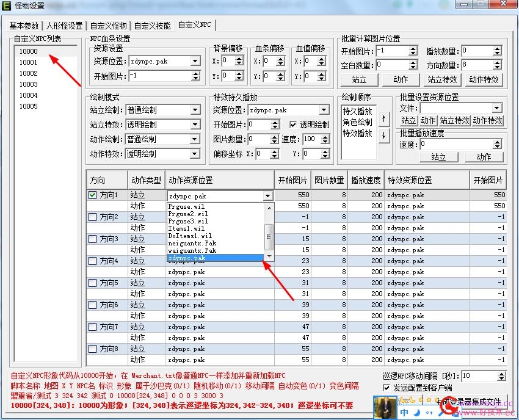Switch to the 自定义怪物 tab
519x420 pixels.
(108, 26)
